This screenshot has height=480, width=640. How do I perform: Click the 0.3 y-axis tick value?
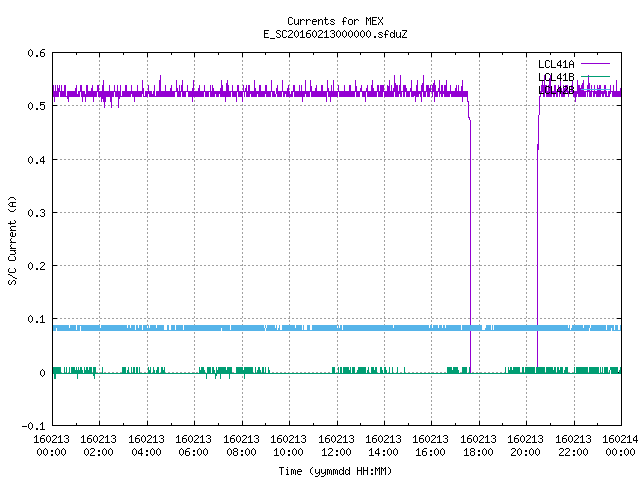pos(36,213)
